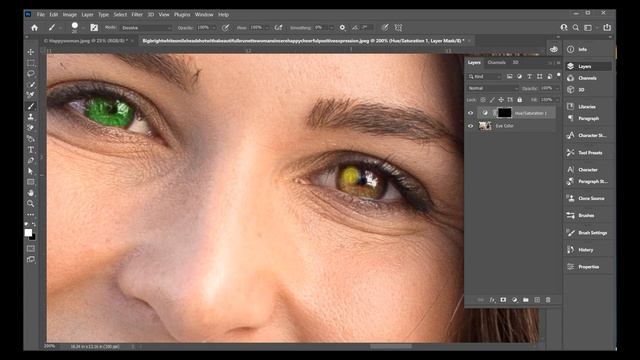Select the Rectangular Marquee tool

pos(31,63)
